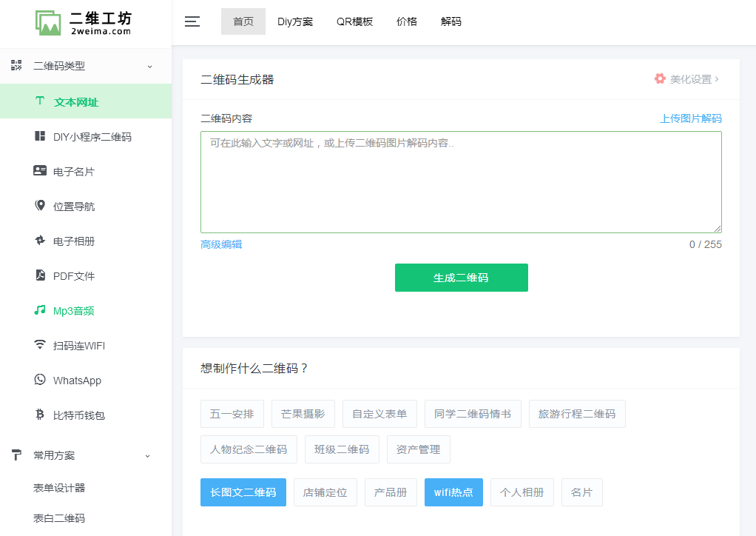756x536 pixels.
Task: Open the 上传图片解码 link
Action: [x=690, y=118]
